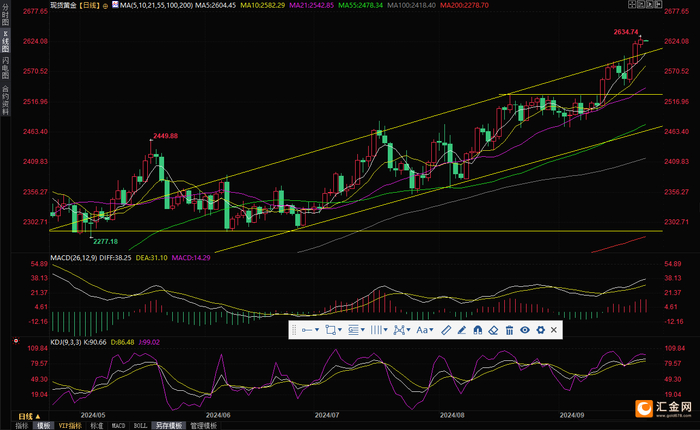Image resolution: width=700 pixels, height=430 pixels.
Task: Select the rectangle shape drawing tool
Action: click(x=330, y=330)
